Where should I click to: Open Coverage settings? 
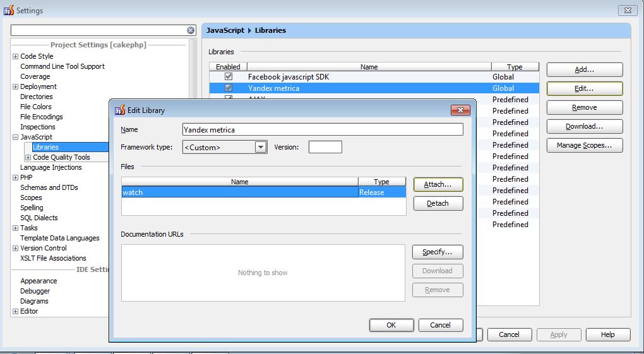tap(35, 76)
